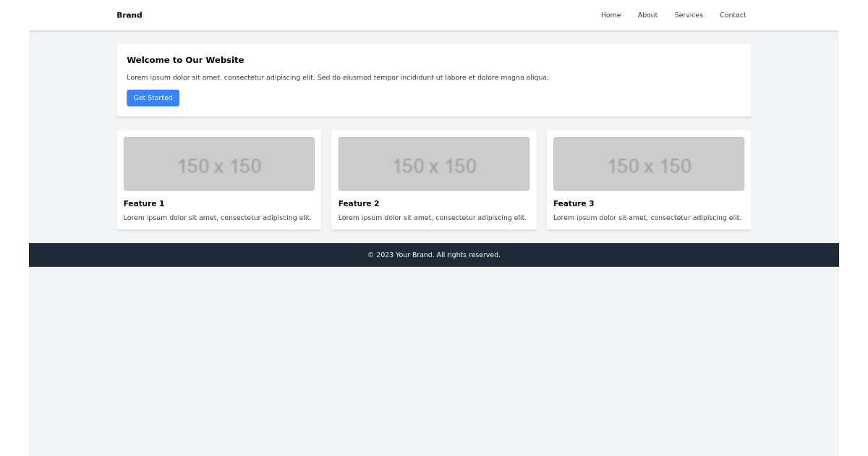The image size is (868, 456).
Task: Click the Get Started button
Action: tap(153, 98)
